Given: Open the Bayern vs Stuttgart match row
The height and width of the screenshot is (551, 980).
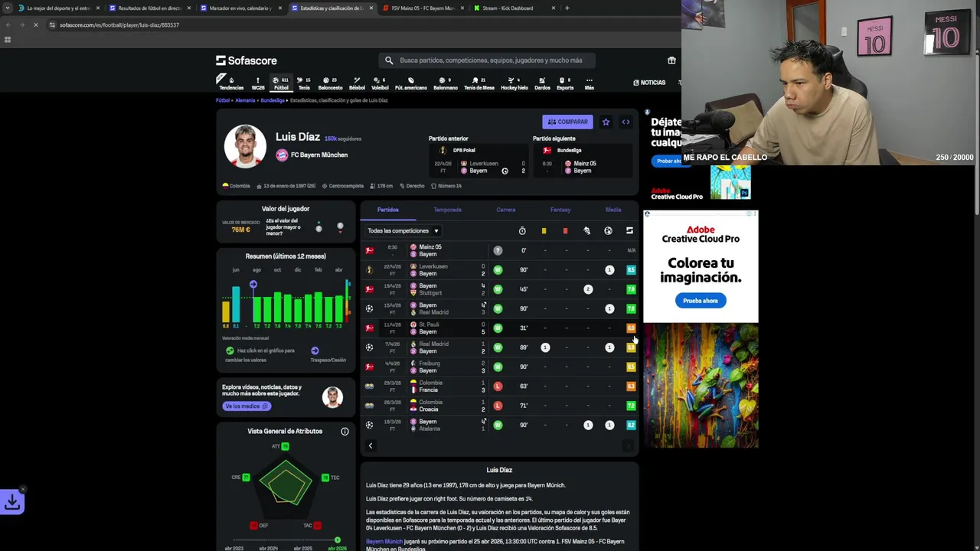Looking at the screenshot, I should point(499,289).
